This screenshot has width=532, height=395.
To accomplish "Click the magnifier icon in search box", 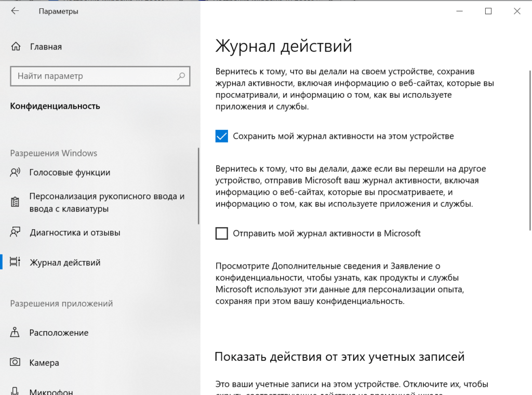I will coord(181,76).
